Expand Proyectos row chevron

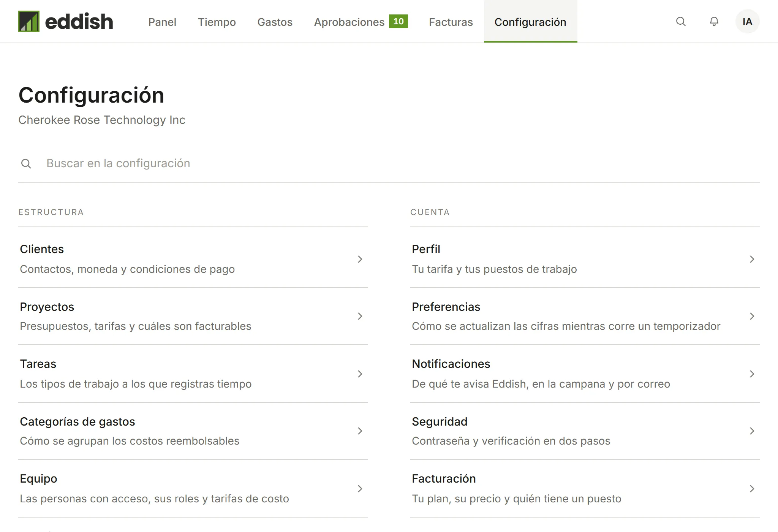click(x=360, y=316)
